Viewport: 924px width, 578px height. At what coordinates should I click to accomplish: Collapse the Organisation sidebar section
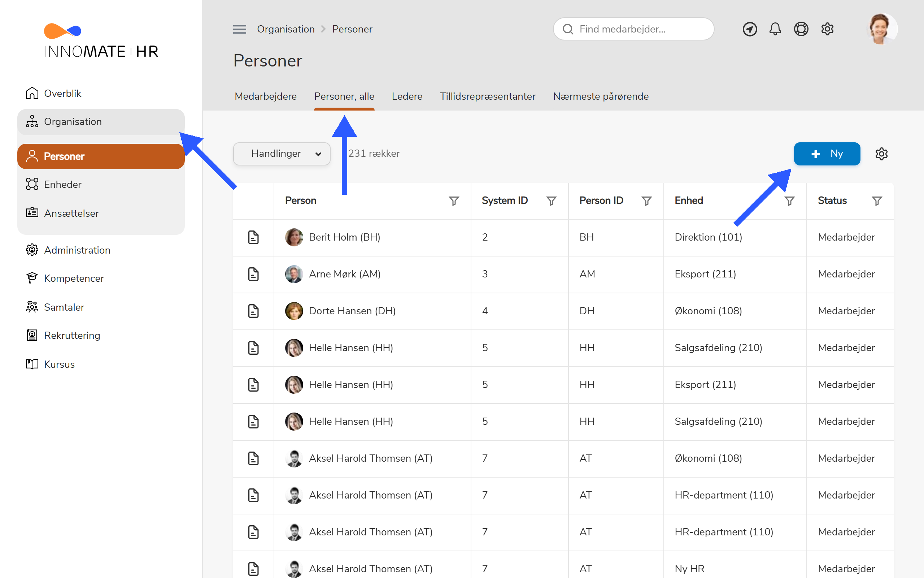101,122
